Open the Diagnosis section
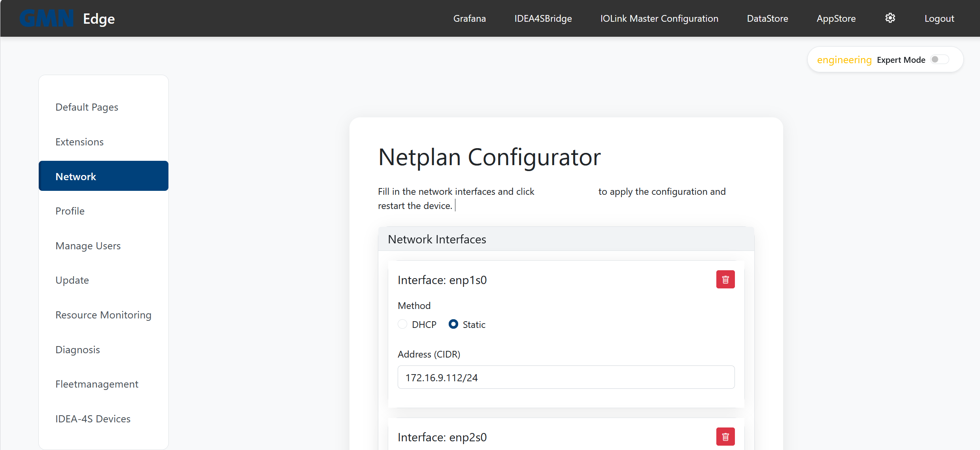 coord(77,349)
